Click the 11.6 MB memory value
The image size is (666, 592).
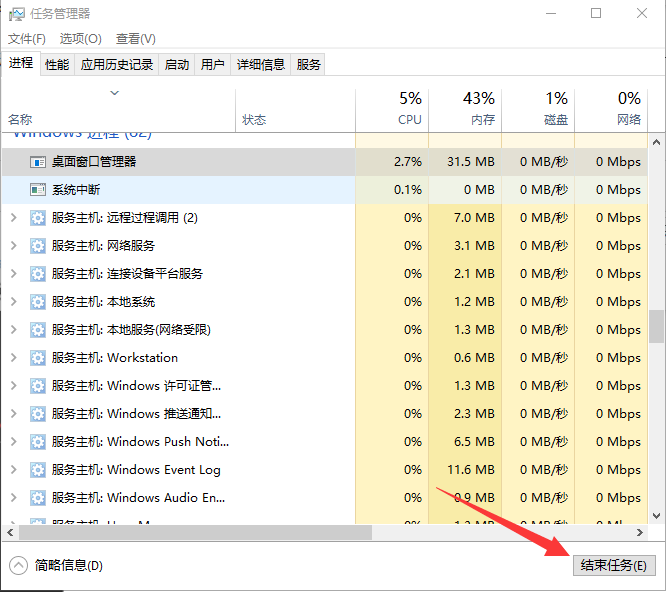[471, 470]
